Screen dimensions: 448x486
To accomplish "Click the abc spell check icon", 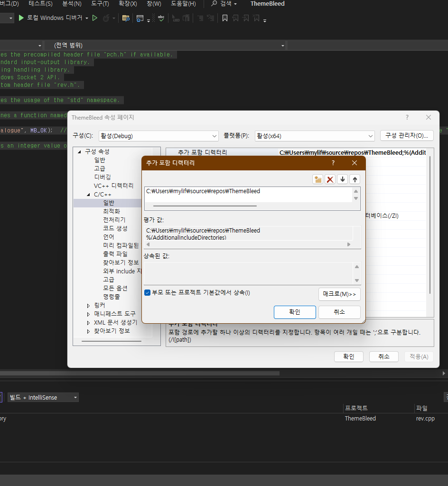I will [161, 19].
